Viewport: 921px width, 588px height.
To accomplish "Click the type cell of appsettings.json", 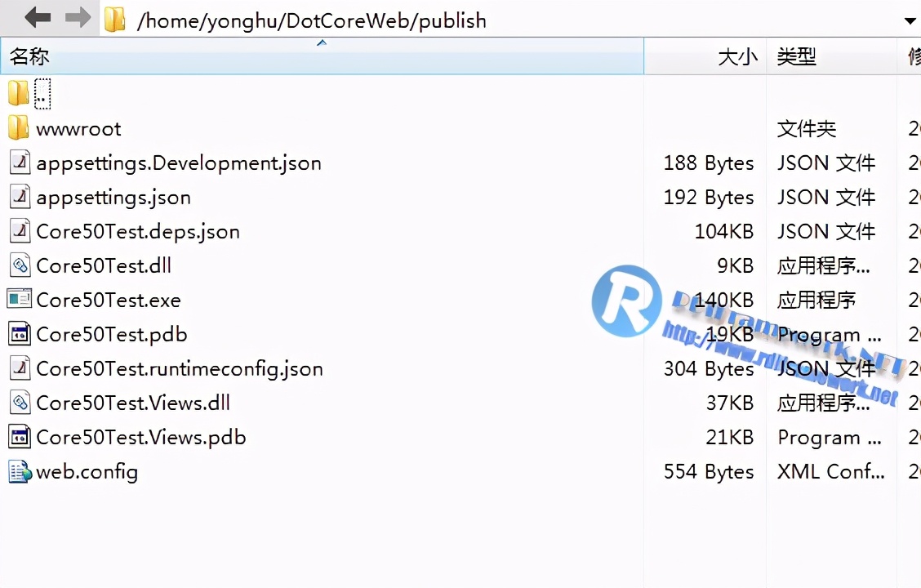I will [825, 198].
